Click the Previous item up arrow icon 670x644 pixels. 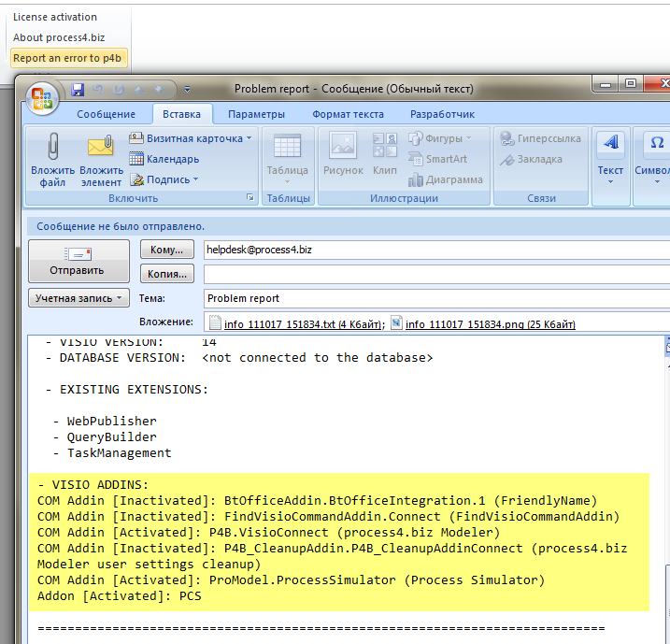pyautogui.click(x=139, y=90)
